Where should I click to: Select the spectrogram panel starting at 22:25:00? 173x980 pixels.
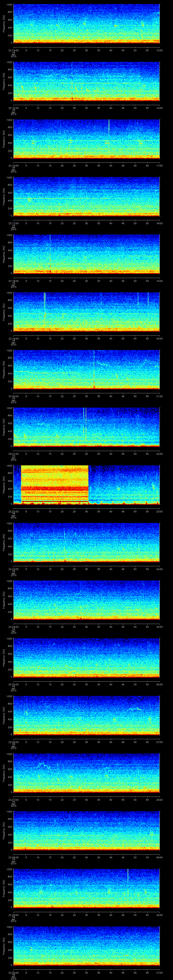coord(87,657)
